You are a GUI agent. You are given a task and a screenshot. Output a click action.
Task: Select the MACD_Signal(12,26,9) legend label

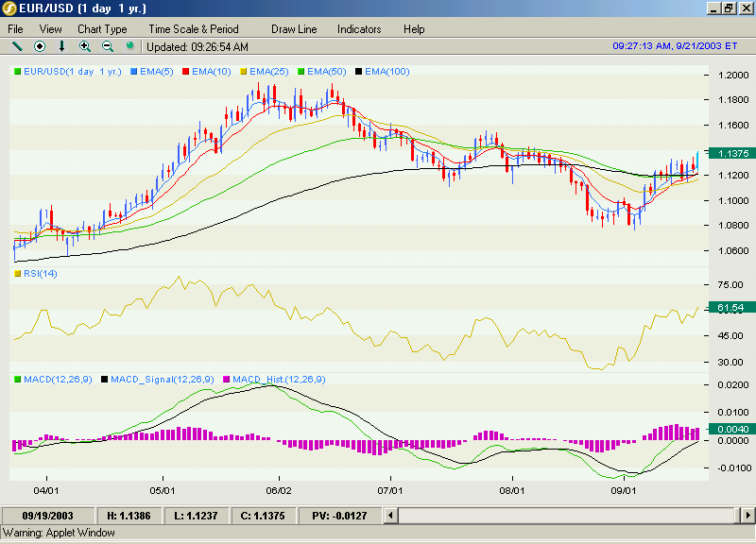point(162,380)
